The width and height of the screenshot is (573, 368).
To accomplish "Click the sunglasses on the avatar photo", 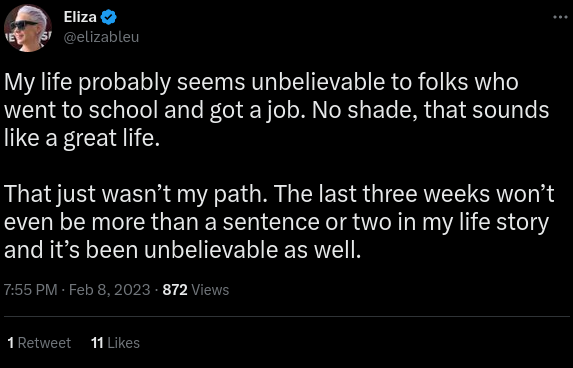I will click(x=23, y=25).
